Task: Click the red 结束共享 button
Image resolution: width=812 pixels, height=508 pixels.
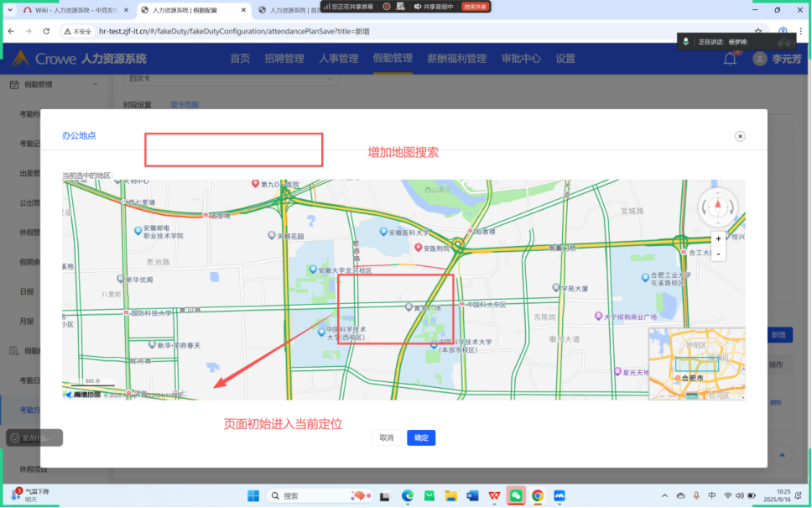Action: pos(475,7)
